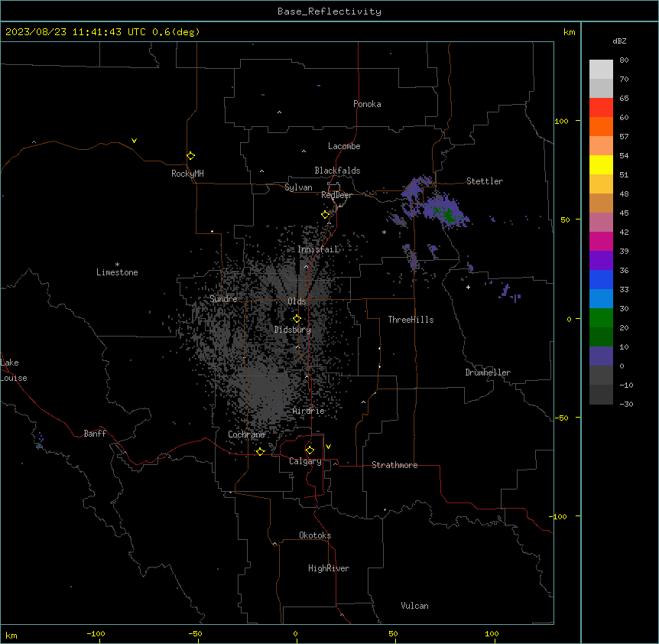659x644 pixels.
Task: Pick the magenta 39–42 dBZ legend color
Action: click(601, 242)
